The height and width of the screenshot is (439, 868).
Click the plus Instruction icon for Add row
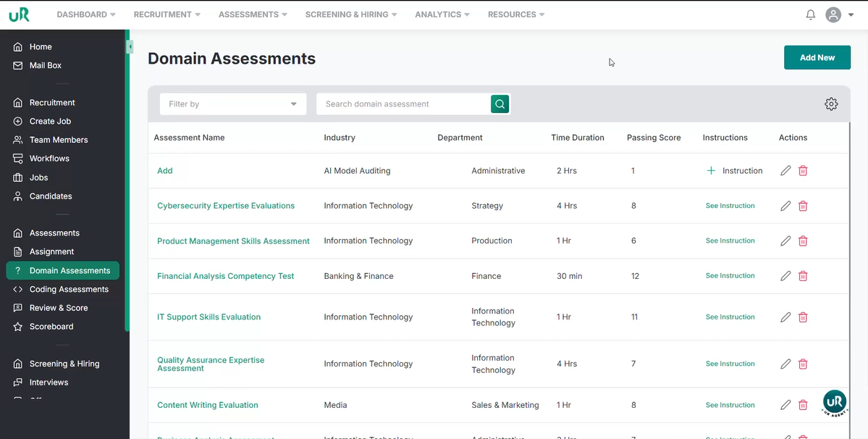click(711, 171)
